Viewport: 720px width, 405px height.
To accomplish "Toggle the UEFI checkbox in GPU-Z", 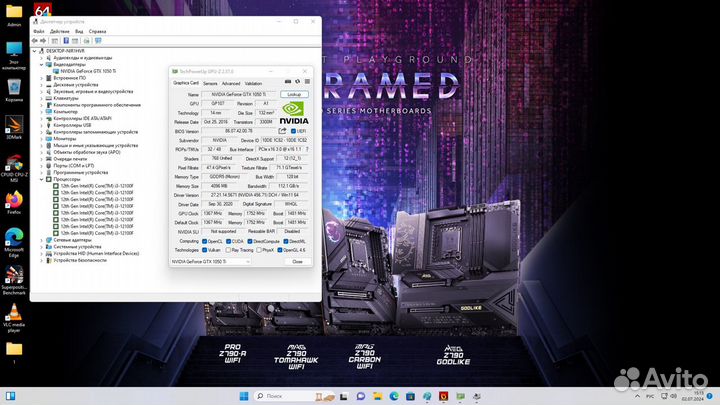I will tap(293, 131).
